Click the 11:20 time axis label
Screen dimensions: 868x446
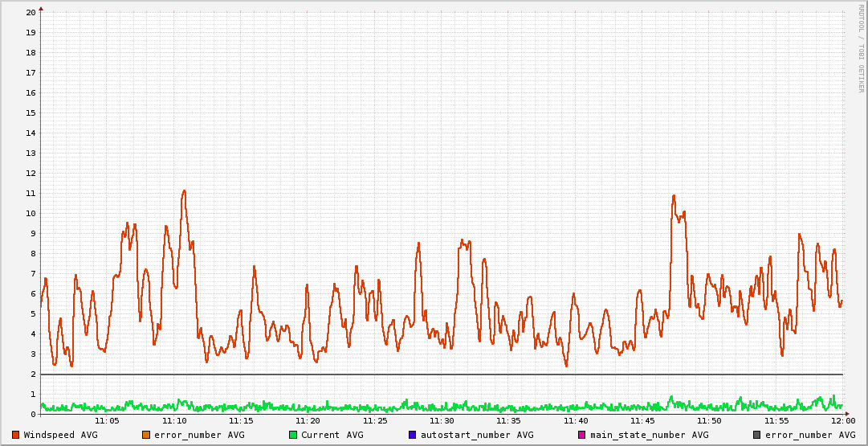(308, 421)
